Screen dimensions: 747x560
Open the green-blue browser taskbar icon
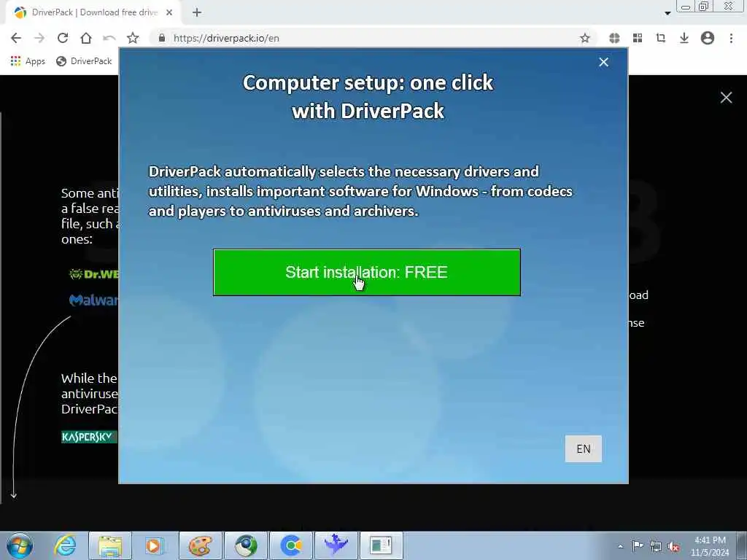tap(246, 545)
